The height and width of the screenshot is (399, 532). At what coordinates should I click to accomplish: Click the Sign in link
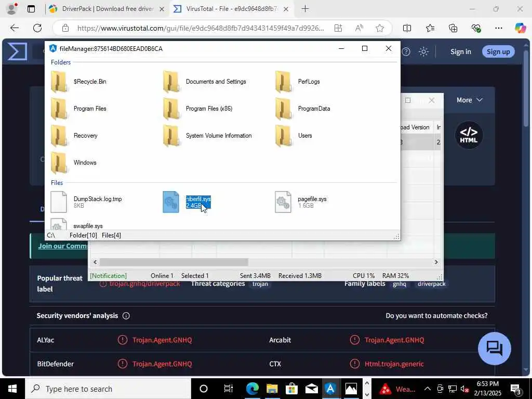click(460, 51)
